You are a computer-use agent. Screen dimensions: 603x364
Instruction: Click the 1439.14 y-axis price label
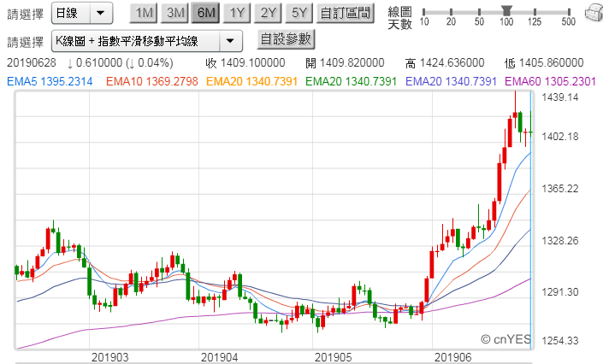coord(560,97)
